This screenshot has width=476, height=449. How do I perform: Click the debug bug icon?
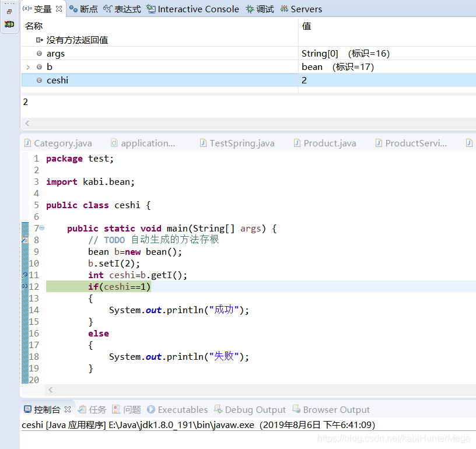pyautogui.click(x=250, y=9)
